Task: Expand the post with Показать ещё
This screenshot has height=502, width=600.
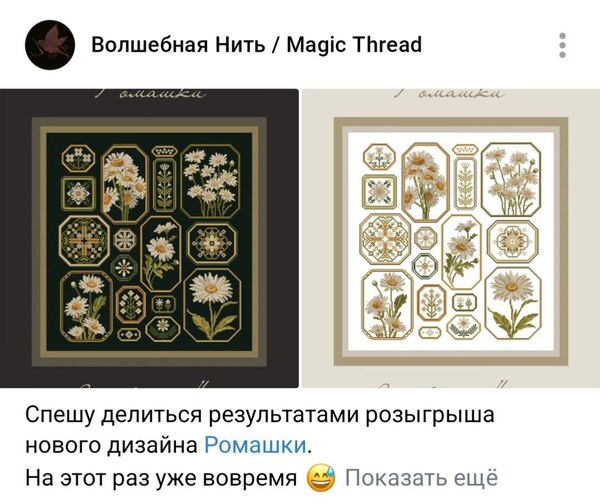Action: coord(422,478)
